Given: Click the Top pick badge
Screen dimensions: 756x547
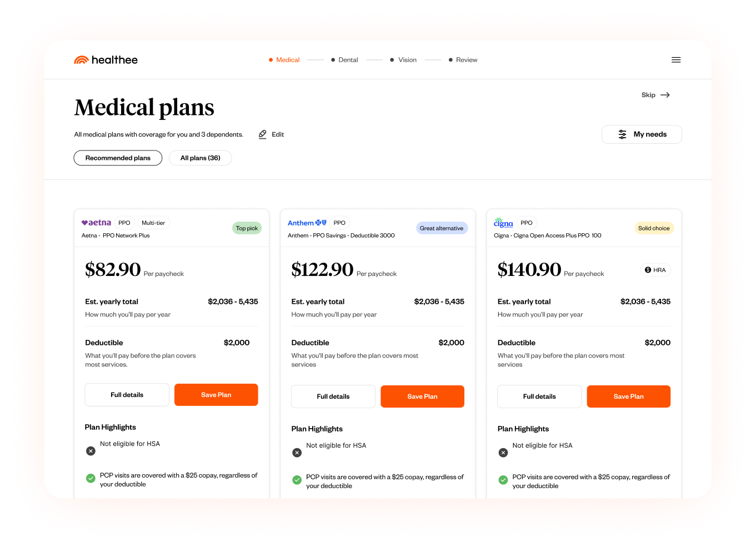Looking at the screenshot, I should coord(247,228).
